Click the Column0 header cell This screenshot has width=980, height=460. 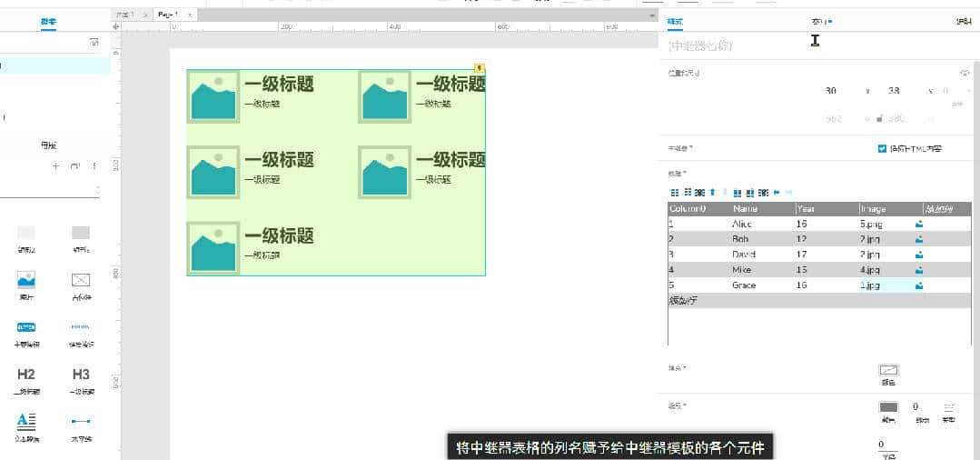[x=698, y=208]
